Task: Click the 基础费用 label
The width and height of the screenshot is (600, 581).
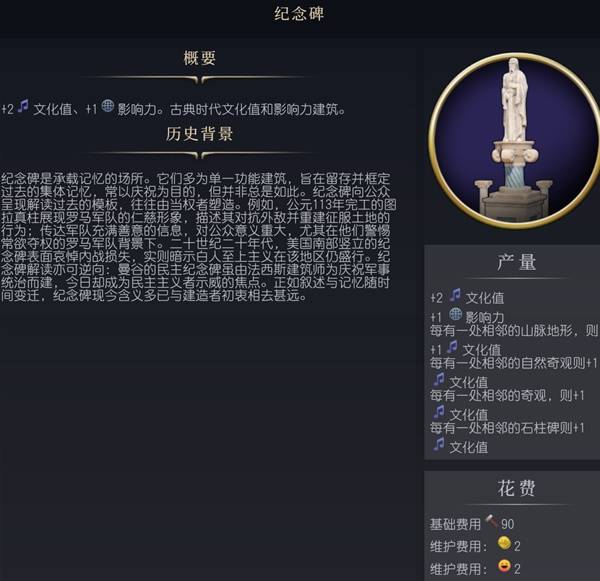Action: (x=455, y=524)
